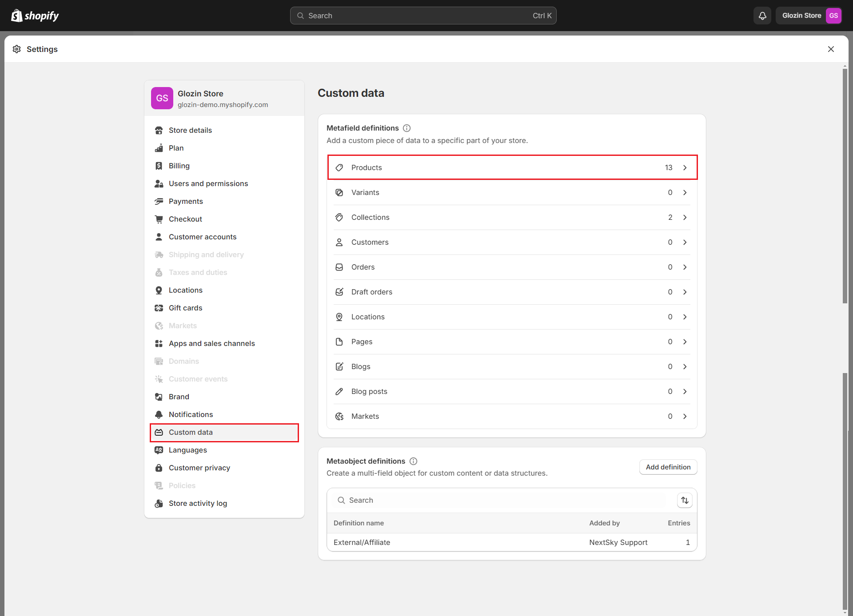853x616 pixels.
Task: Select Notifications in settings sidebar
Action: (191, 414)
